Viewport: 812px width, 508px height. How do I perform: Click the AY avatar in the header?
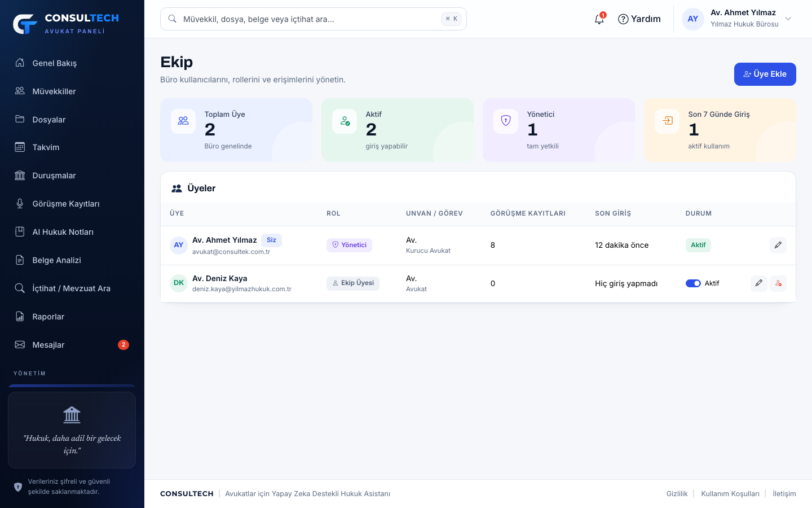coord(693,19)
